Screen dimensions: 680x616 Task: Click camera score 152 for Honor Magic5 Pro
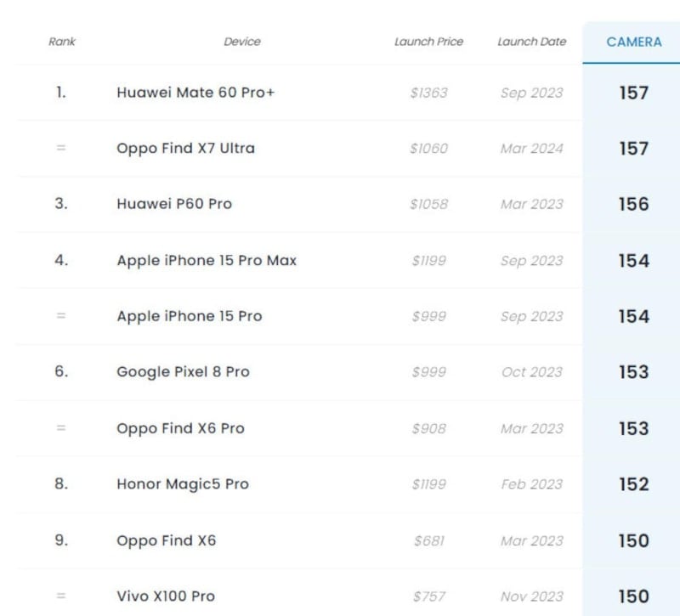pyautogui.click(x=633, y=484)
